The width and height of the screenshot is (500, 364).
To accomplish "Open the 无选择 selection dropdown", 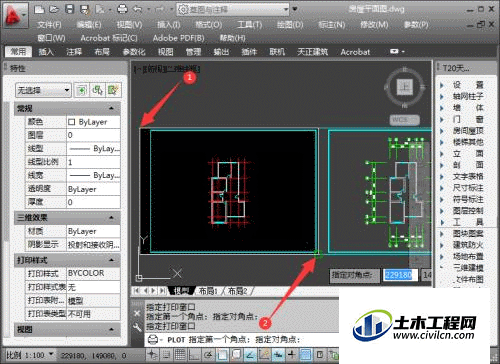I will [43, 90].
